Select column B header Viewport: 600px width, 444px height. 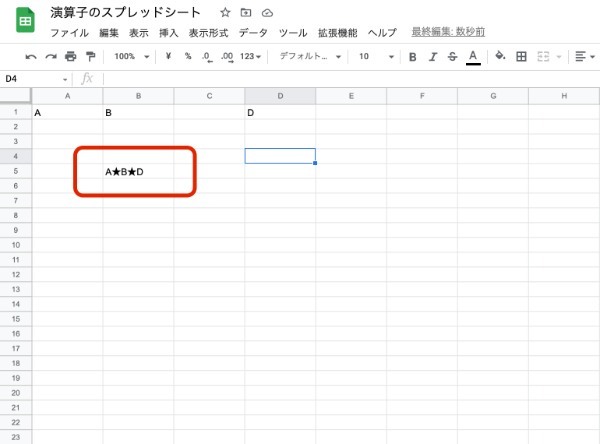tap(138, 96)
